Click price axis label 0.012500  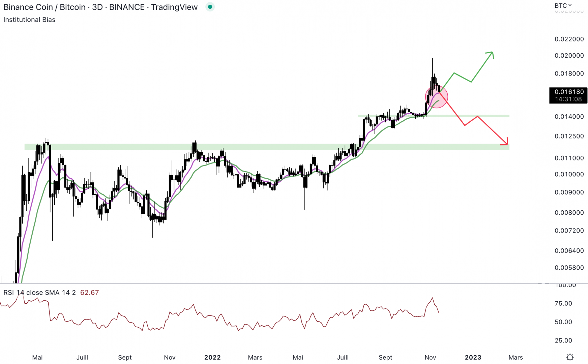[569, 136]
